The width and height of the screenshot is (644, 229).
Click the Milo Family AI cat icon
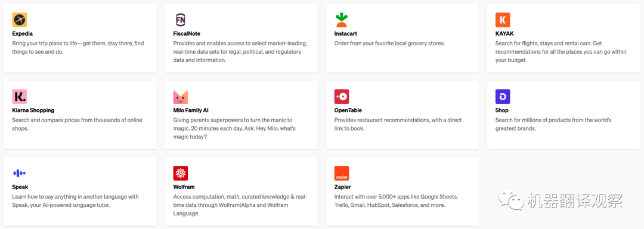click(180, 97)
